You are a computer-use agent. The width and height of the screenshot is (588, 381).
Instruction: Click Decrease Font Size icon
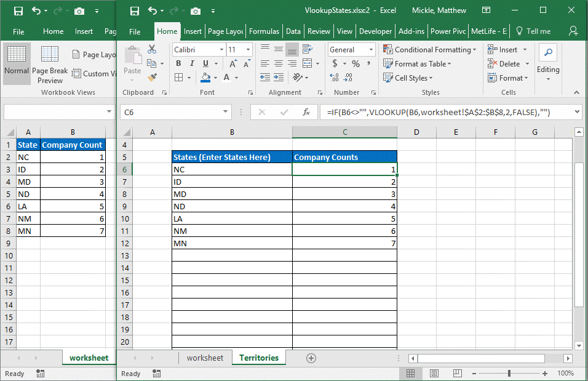[x=247, y=63]
